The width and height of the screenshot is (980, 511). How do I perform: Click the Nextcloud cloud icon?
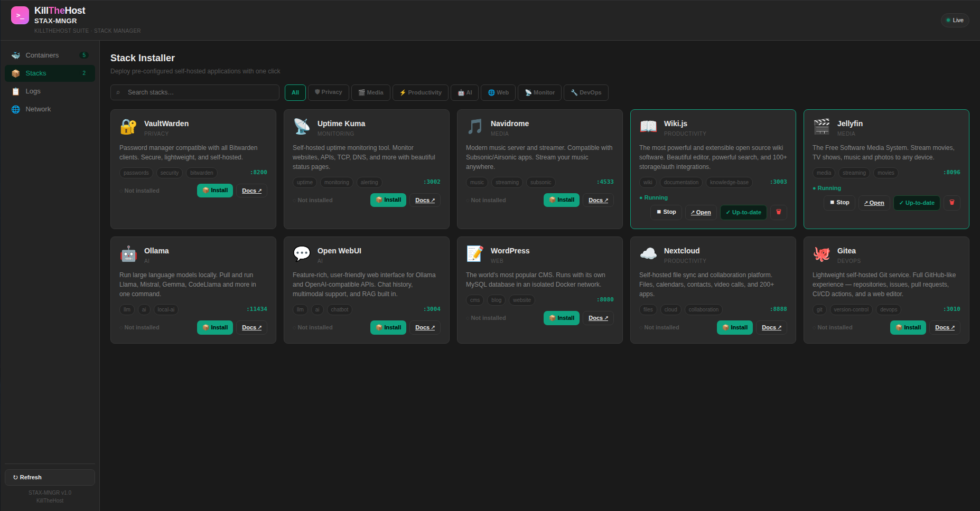point(648,254)
